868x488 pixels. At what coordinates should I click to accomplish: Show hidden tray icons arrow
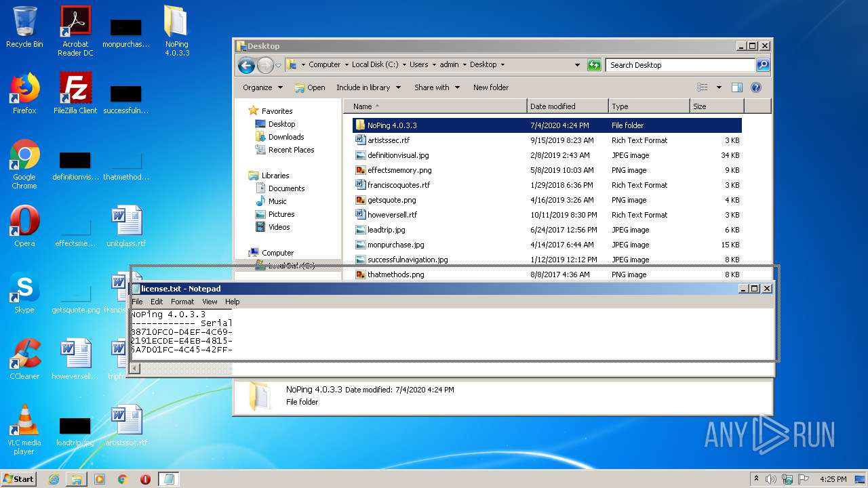click(756, 479)
